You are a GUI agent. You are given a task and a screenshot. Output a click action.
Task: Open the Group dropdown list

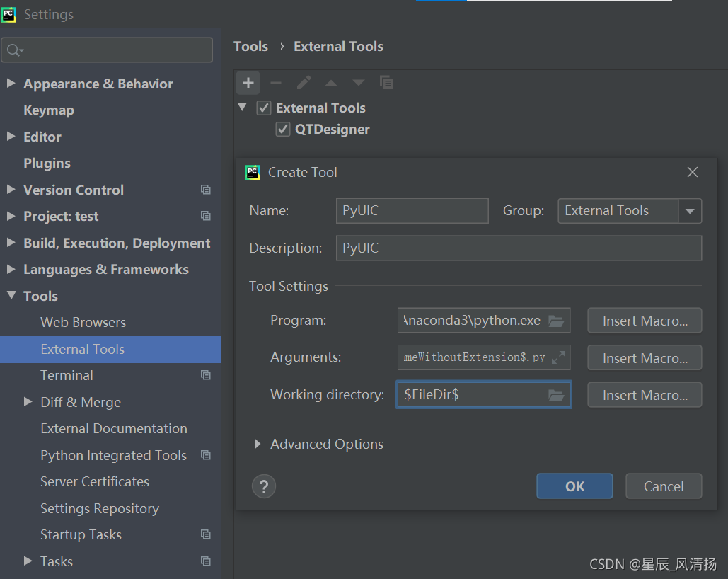690,211
